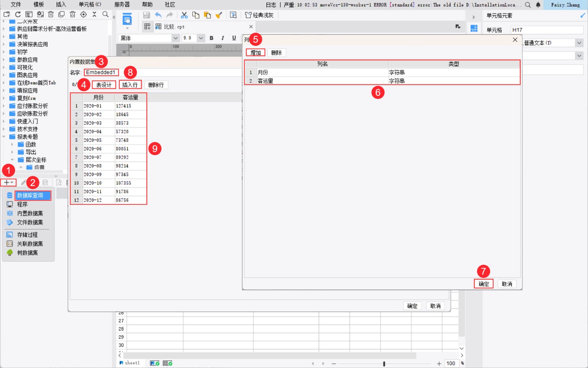Click the locate target icon in the file tree toolbar
Screen dimensions: 588x368
[x=83, y=14]
